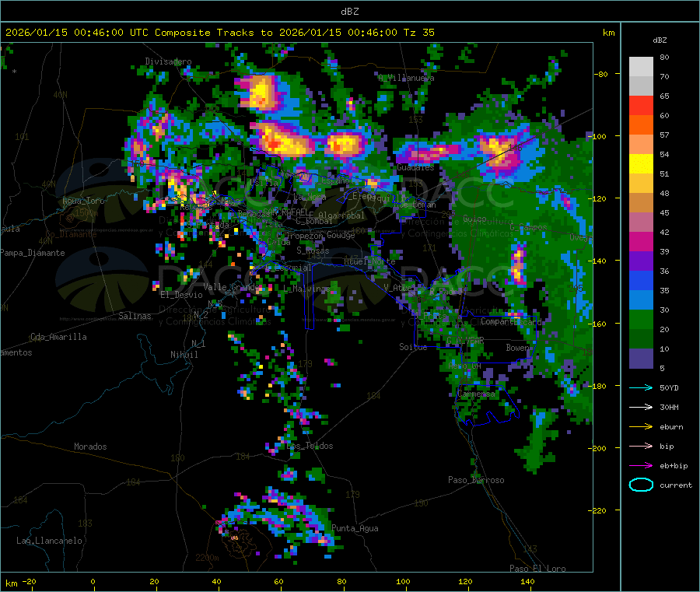The width and height of the screenshot is (700, 592).
Task: Click the 'Paso_Barroso' map label
Action: tap(476, 481)
